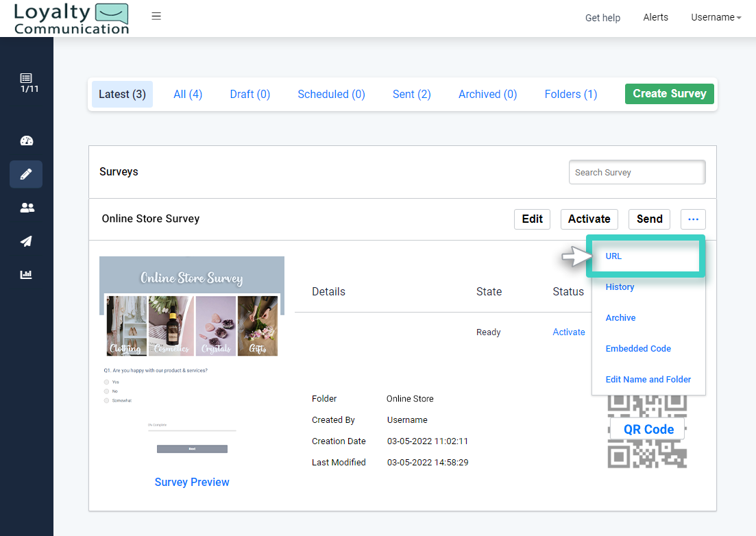View reports using the bar chart sidebar icon
This screenshot has width=756, height=536.
(26, 274)
